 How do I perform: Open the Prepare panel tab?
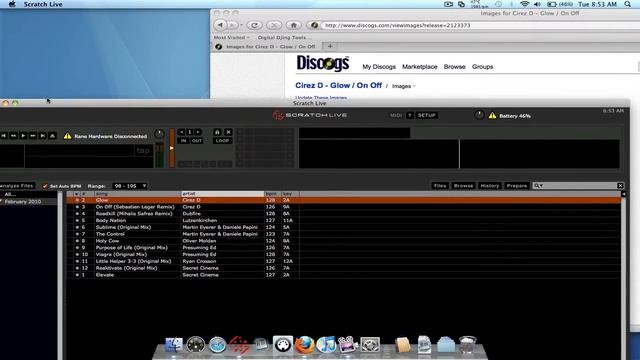[517, 186]
